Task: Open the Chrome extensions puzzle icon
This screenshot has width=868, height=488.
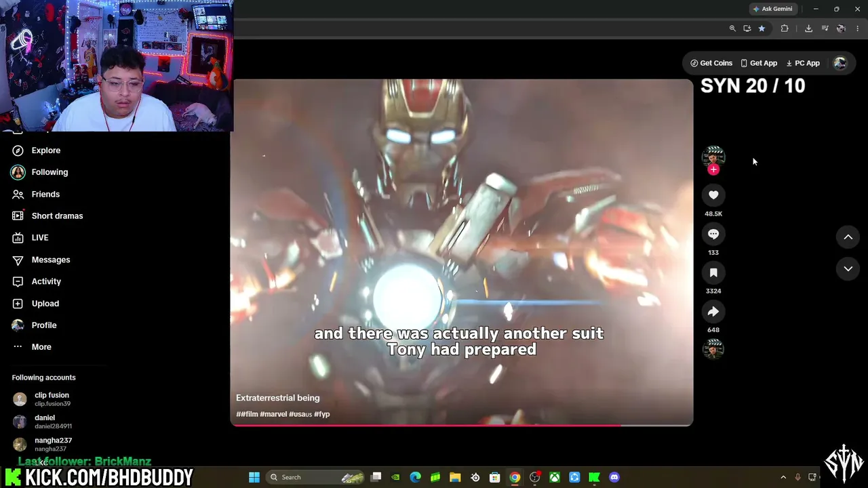Action: click(785, 28)
